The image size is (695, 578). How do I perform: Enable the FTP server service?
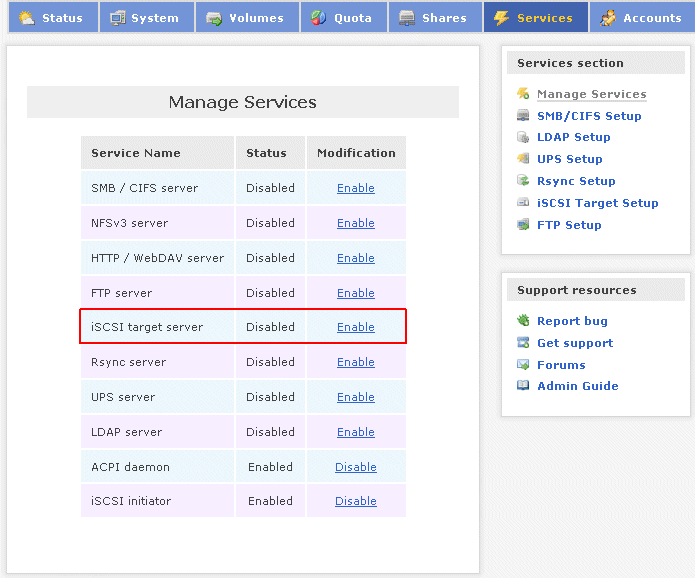[x=356, y=293]
